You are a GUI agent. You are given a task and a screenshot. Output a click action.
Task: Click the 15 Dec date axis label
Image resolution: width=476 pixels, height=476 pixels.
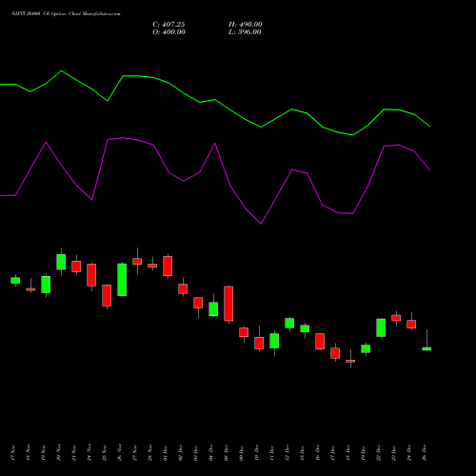[303, 453]
